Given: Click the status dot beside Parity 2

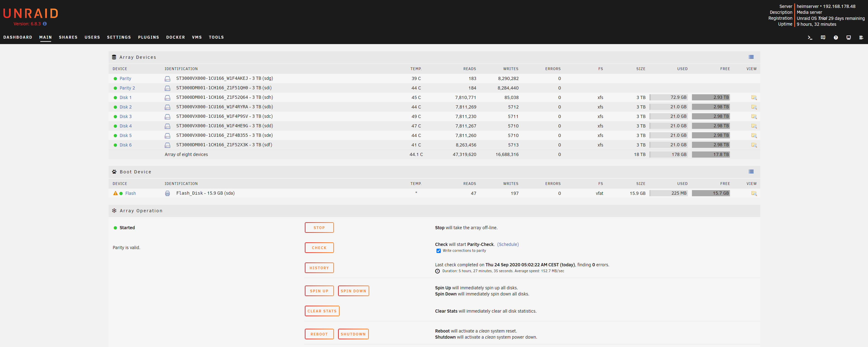Looking at the screenshot, I should pyautogui.click(x=115, y=88).
